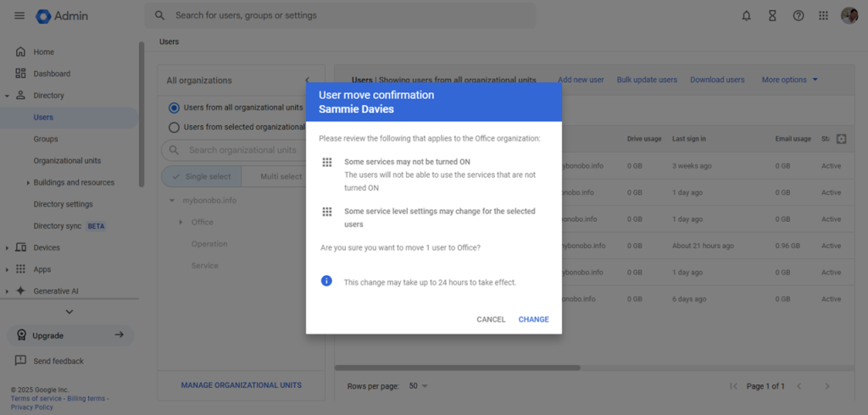This screenshot has height=415, width=868.
Task: Open Organizational units in sidebar
Action: pos(67,160)
